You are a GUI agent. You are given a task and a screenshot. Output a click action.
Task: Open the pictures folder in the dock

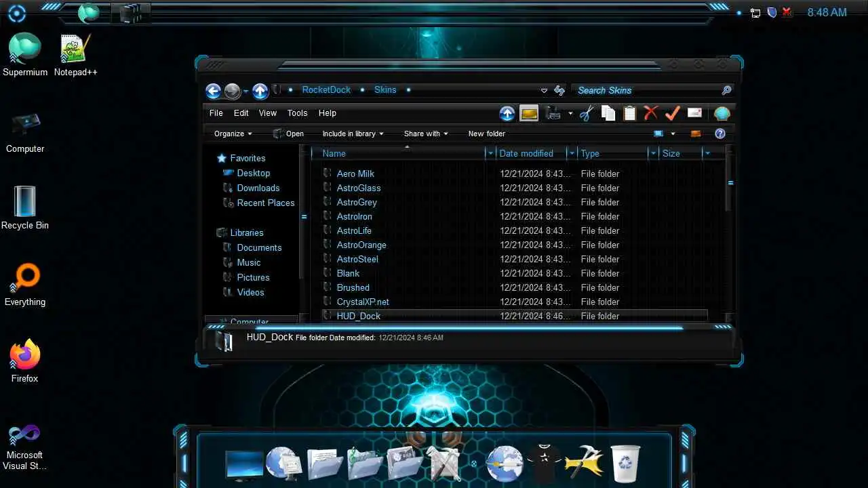point(405,464)
